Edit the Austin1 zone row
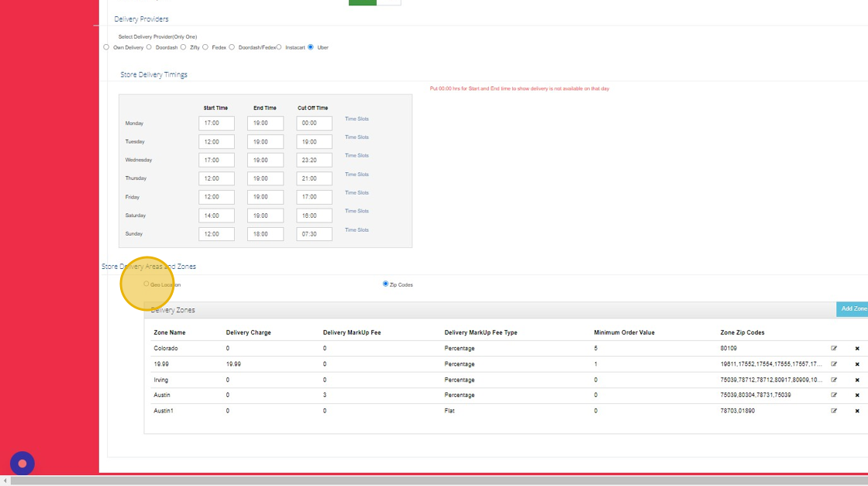 pos(834,411)
